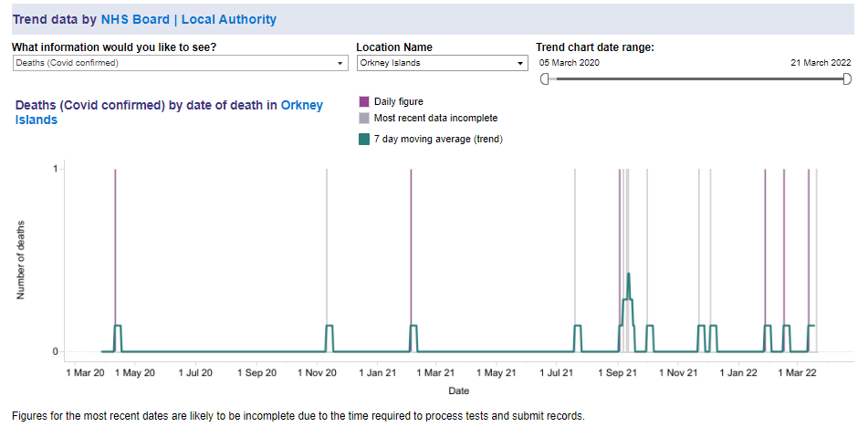868x427 pixels.
Task: Click the chart title 'Orkney Islands' text
Action: 301,106
